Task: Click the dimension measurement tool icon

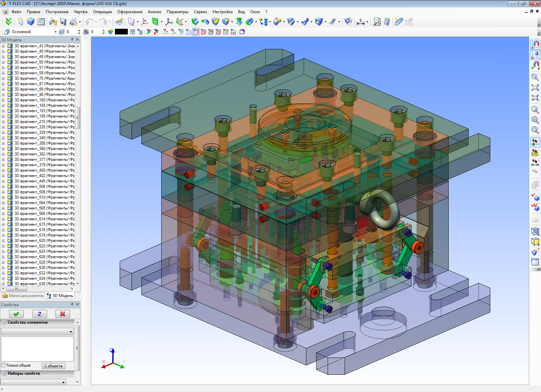Action: pos(360,22)
